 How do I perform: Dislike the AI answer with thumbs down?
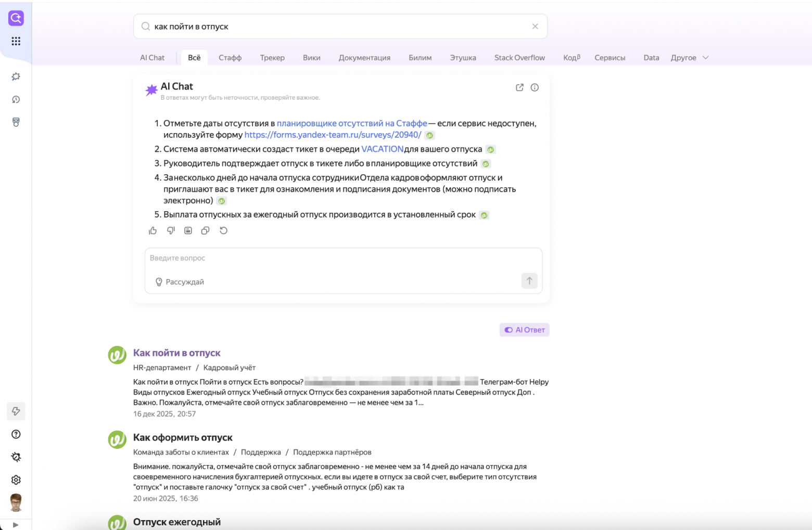[171, 230]
